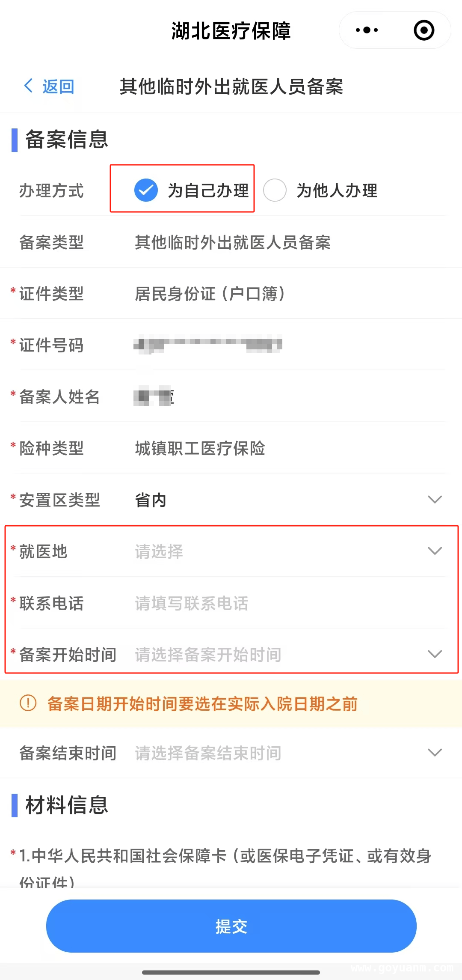Click the 备案人姓名 field value
Image resolution: width=462 pixels, height=980 pixels.
(x=154, y=396)
